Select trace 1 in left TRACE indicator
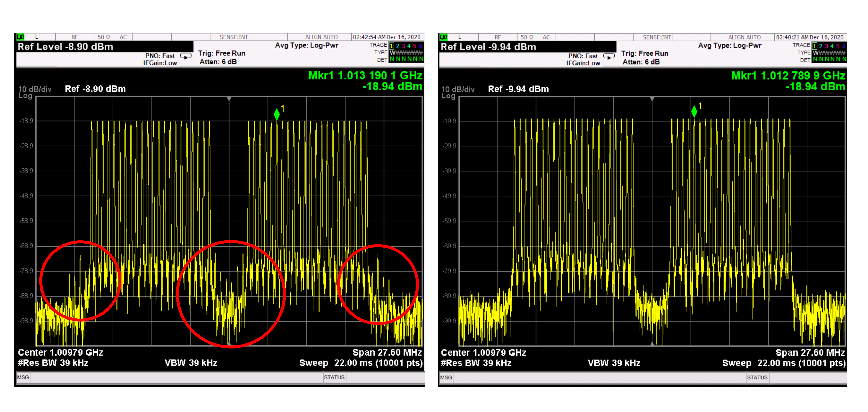 (391, 46)
